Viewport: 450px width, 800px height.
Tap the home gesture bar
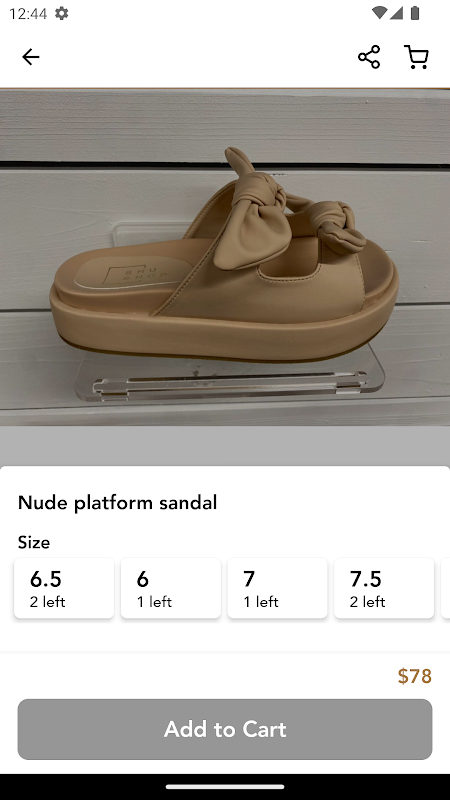(x=225, y=787)
